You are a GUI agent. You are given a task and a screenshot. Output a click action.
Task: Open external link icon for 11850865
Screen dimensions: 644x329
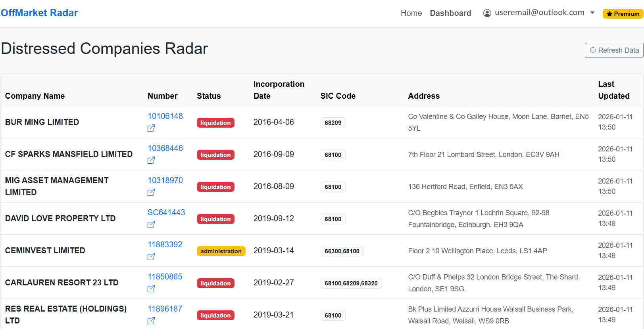coord(151,289)
